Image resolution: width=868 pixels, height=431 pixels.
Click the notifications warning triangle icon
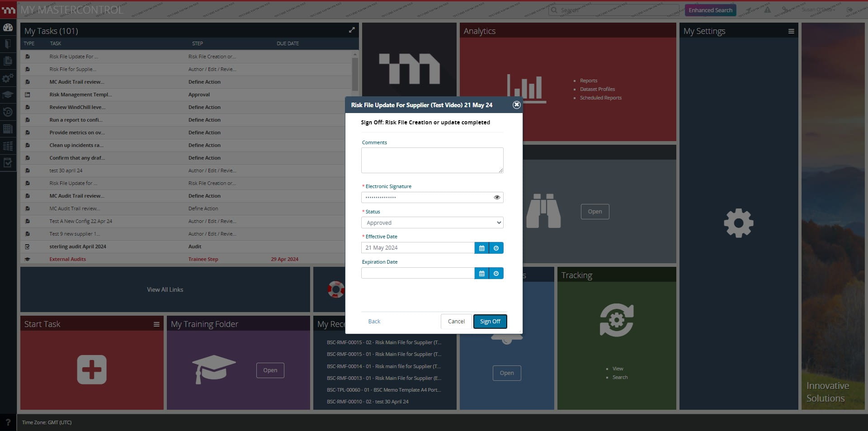pos(767,9)
